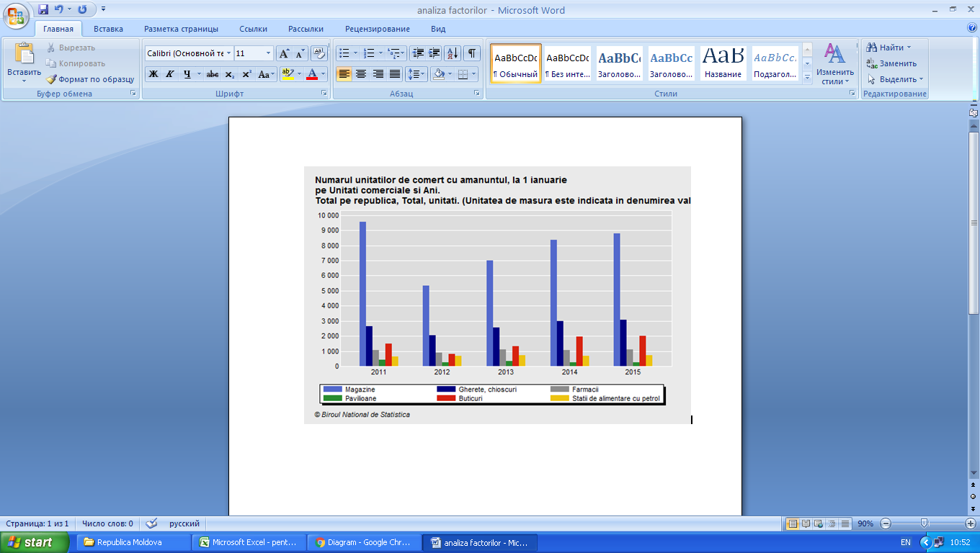This screenshot has width=980, height=553.
Task: Click Формат по образцу format painter
Action: click(90, 79)
